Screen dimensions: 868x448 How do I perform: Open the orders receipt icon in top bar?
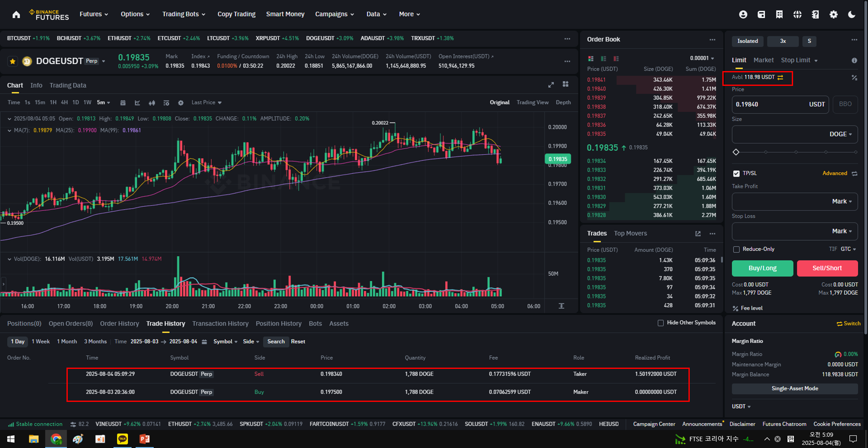pyautogui.click(x=779, y=14)
